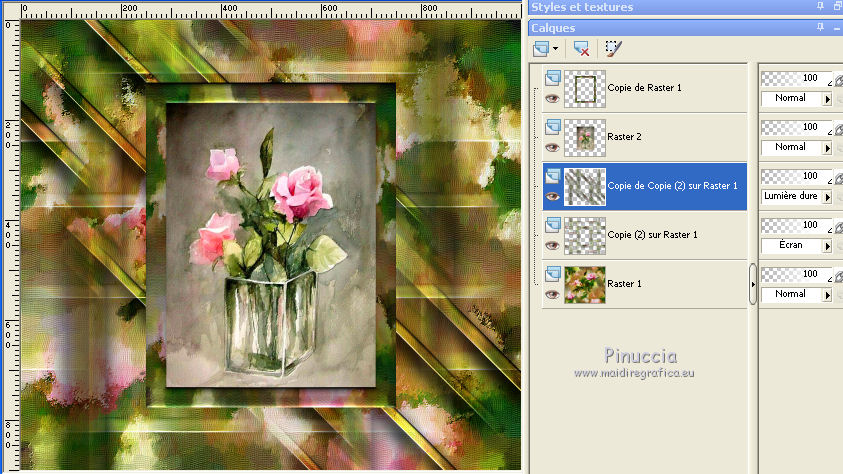Click the Edit Selection icon
This screenshot has width=843, height=474.
click(x=613, y=49)
